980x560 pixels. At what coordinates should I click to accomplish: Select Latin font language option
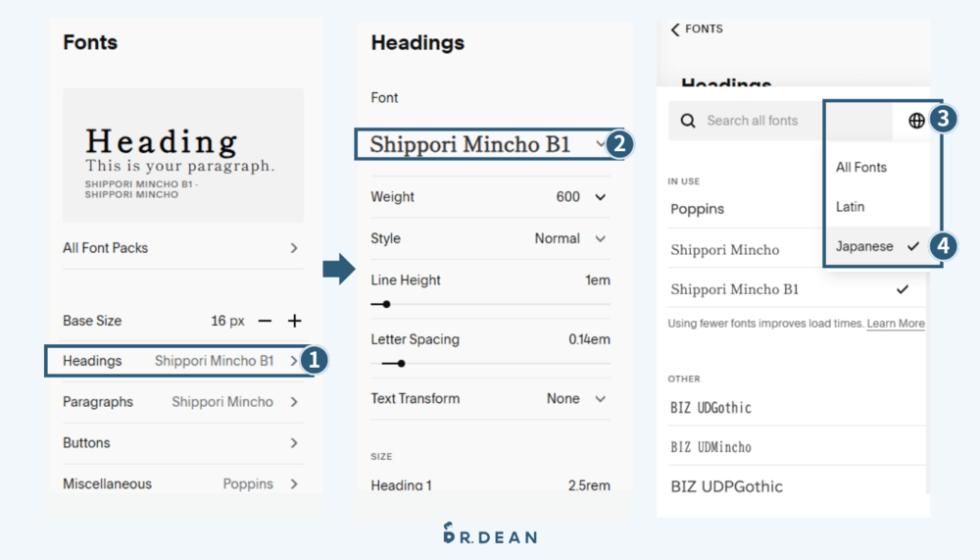tap(850, 207)
